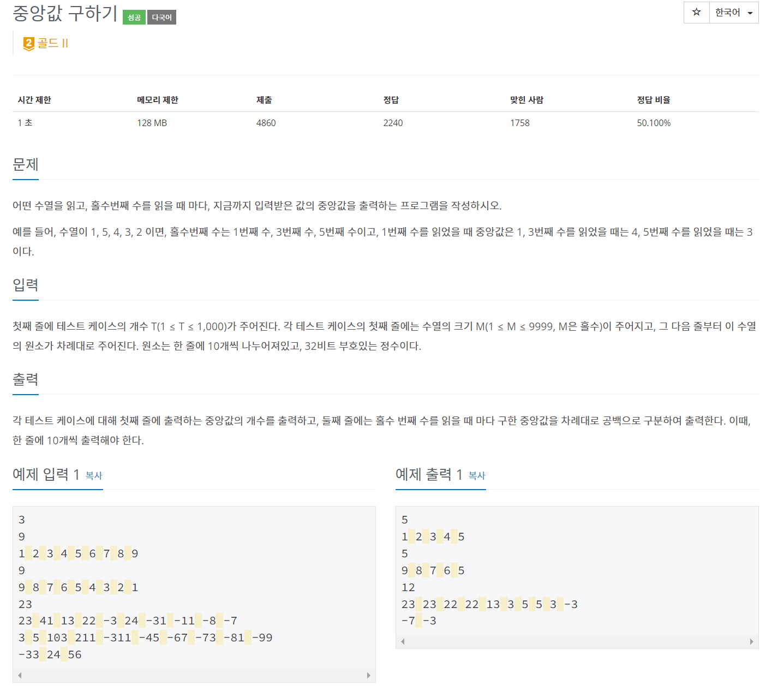Click the 메모리 제한 column header

[x=158, y=100]
